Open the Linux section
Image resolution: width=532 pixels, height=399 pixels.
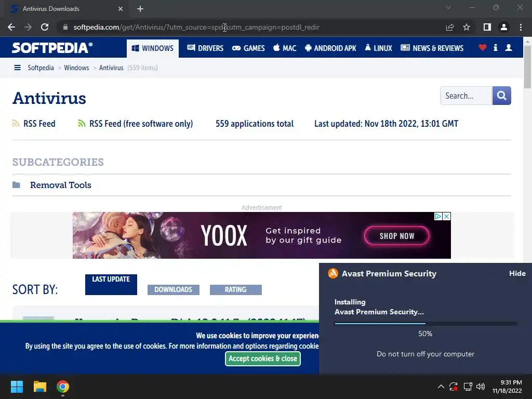click(x=378, y=48)
